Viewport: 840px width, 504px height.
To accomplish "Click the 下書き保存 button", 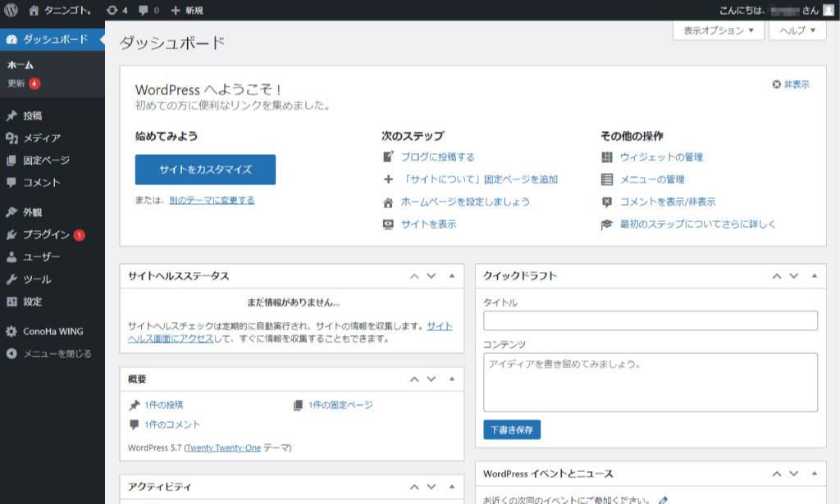I will click(x=512, y=429).
